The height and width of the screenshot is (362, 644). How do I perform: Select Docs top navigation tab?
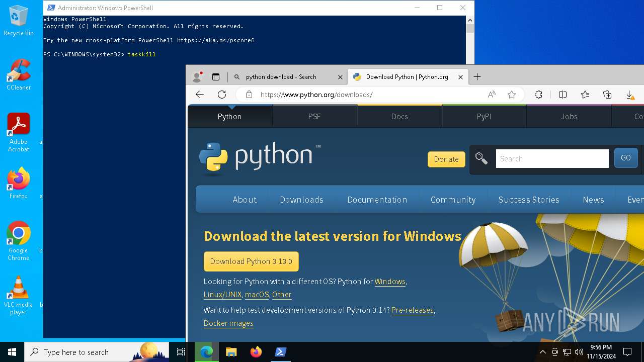tap(399, 116)
